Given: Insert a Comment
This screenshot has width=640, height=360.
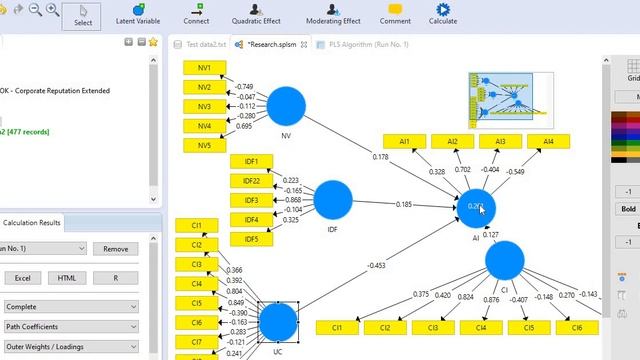Looking at the screenshot, I should [x=395, y=15].
